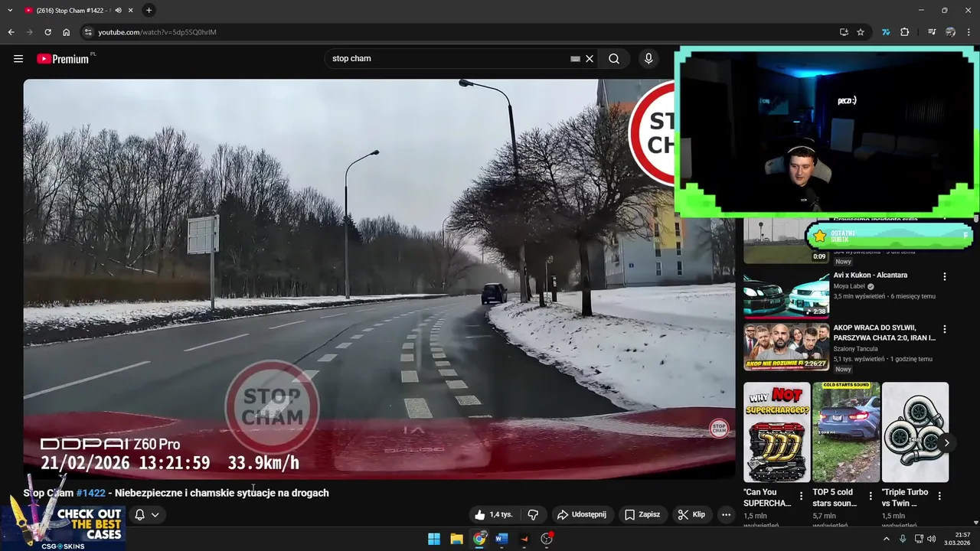Open more actions three-dot menu under video
This screenshot has width=980, height=551.
[727, 515]
